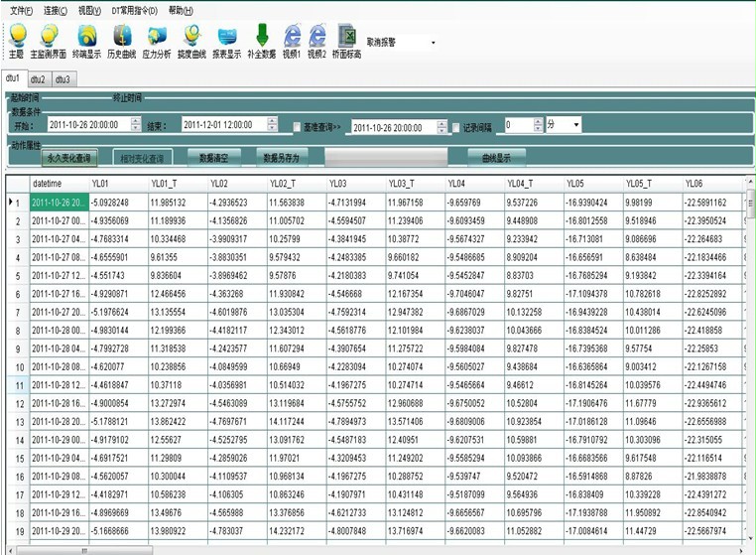Open 历史曲线 history curve tool
Screen dimensions: 756x555
point(121,39)
